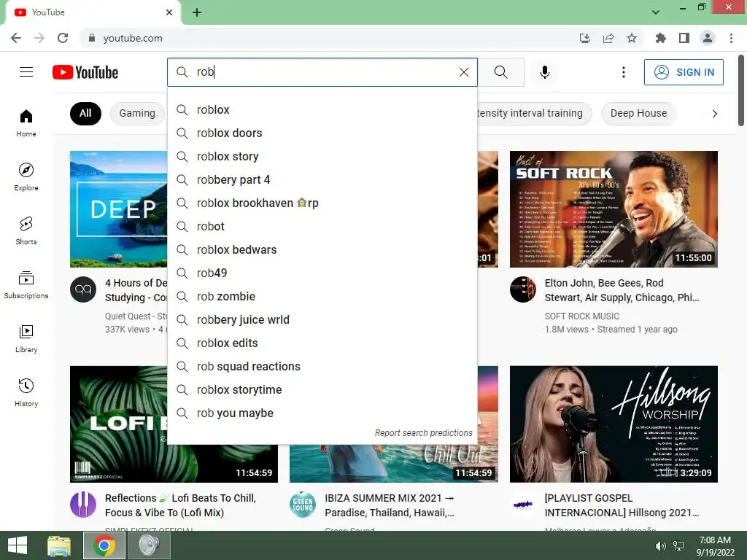The width and height of the screenshot is (747, 560).
Task: Choose suggestion 'roblox storytime'
Action: tap(322, 390)
